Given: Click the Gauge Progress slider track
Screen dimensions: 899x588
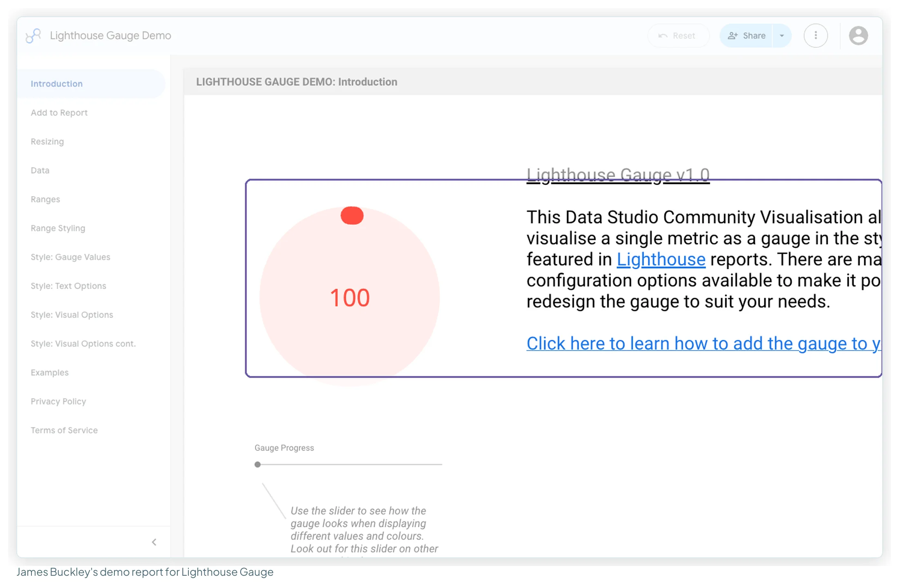Looking at the screenshot, I should click(348, 465).
